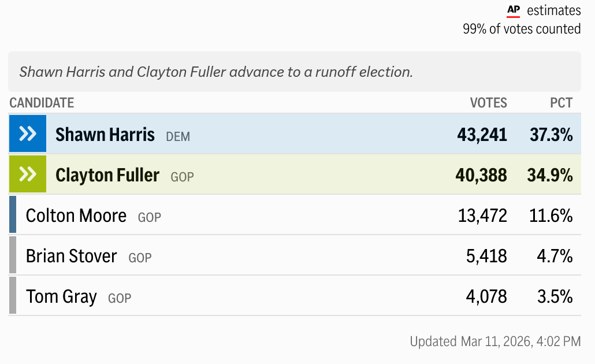Screen dimensions: 595x364
Task: Click the VOTES column header
Action: (488, 103)
